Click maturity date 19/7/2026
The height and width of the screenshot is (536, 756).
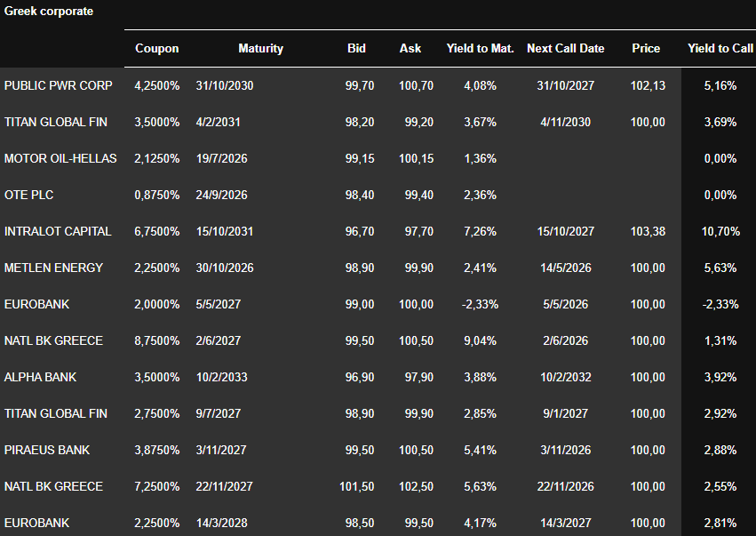[222, 158]
